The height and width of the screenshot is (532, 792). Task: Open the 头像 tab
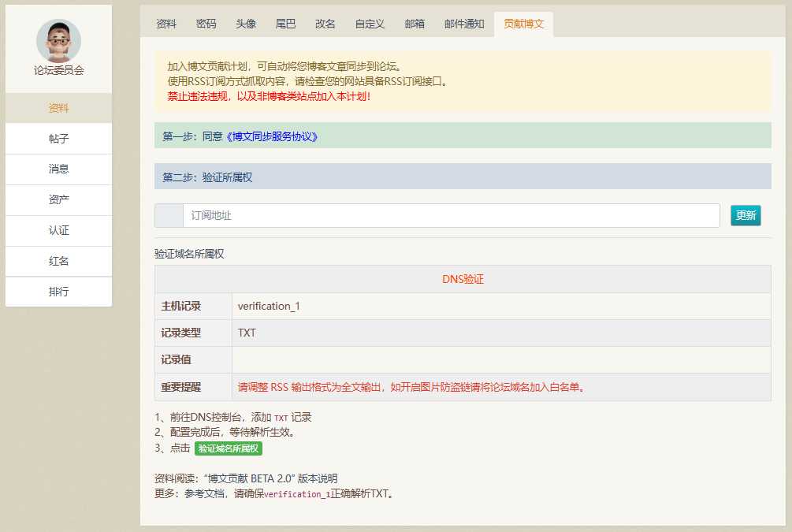[x=245, y=24]
